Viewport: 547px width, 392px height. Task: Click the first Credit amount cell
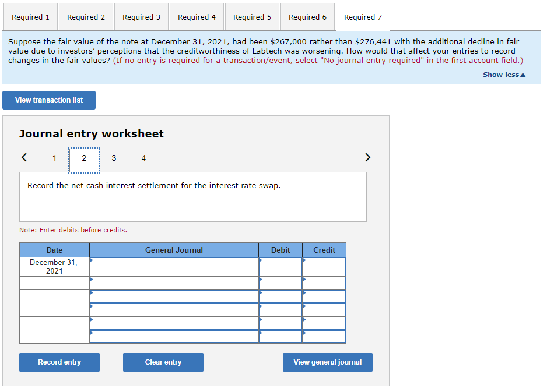(x=324, y=266)
